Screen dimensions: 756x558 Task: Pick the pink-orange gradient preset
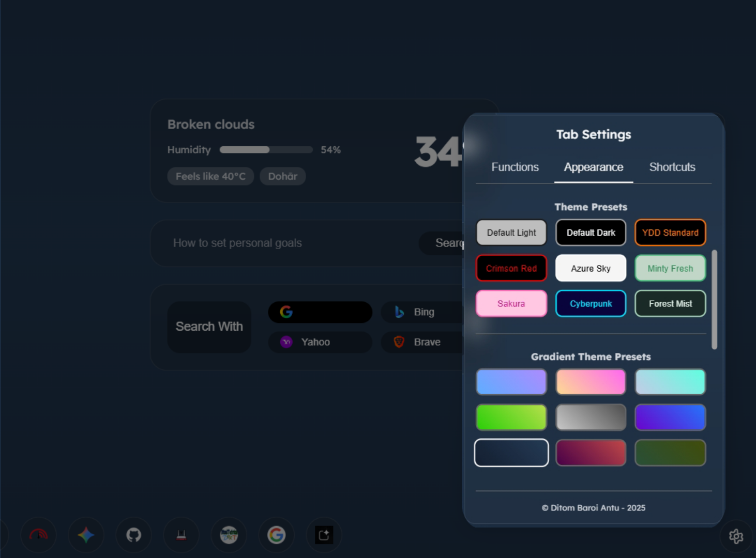tap(591, 382)
